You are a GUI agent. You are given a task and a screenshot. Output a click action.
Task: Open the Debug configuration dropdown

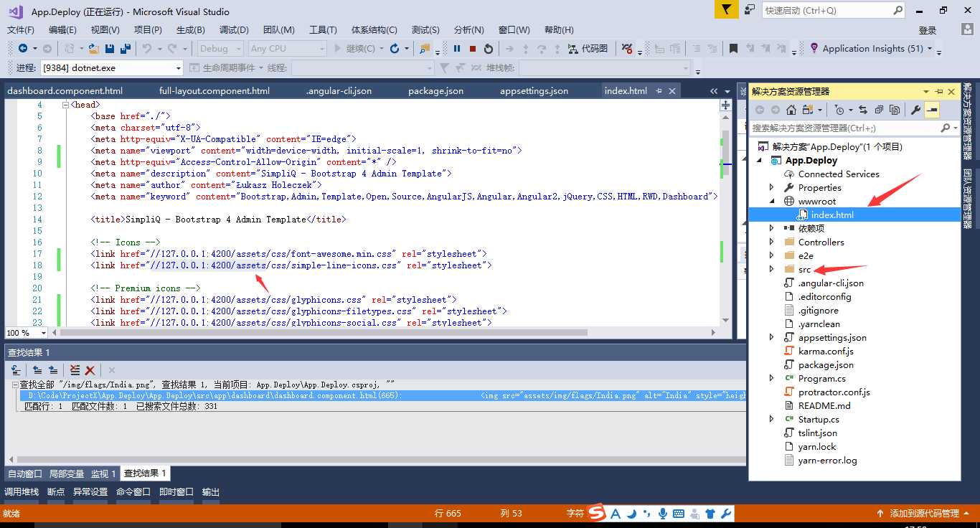click(221, 49)
